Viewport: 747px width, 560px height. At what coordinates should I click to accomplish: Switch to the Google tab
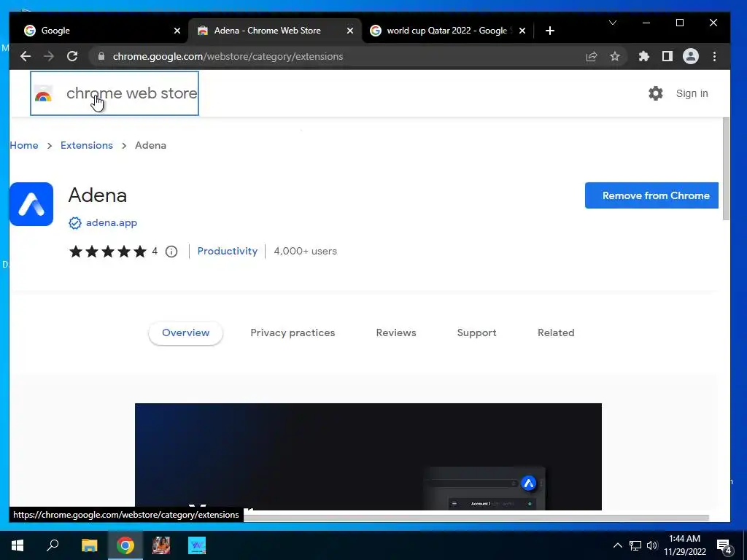pyautogui.click(x=98, y=31)
